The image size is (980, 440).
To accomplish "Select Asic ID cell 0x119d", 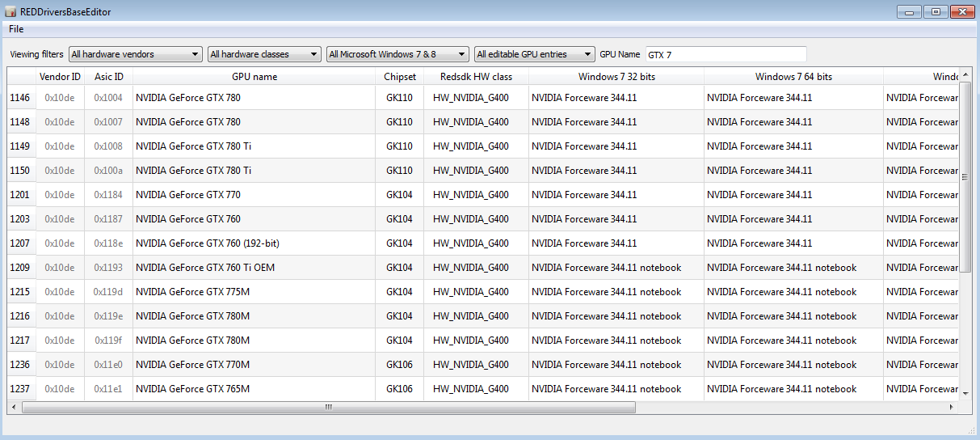I will point(108,292).
